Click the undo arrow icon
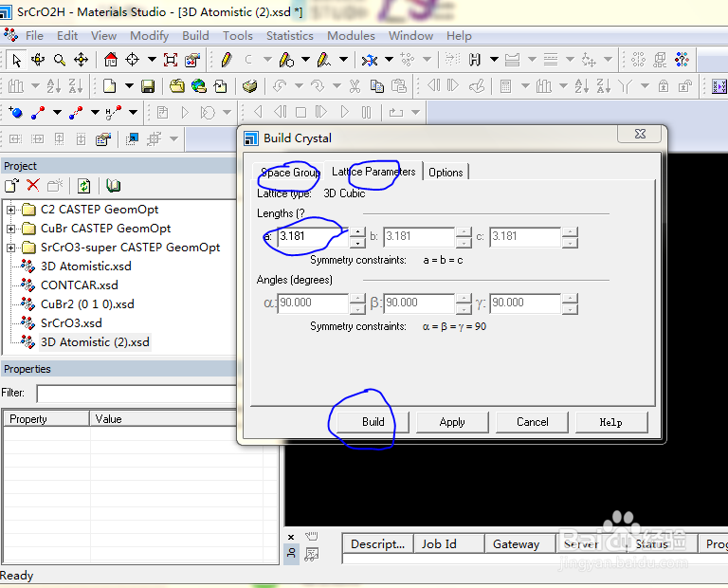Image resolution: width=728 pixels, height=588 pixels. (280, 86)
